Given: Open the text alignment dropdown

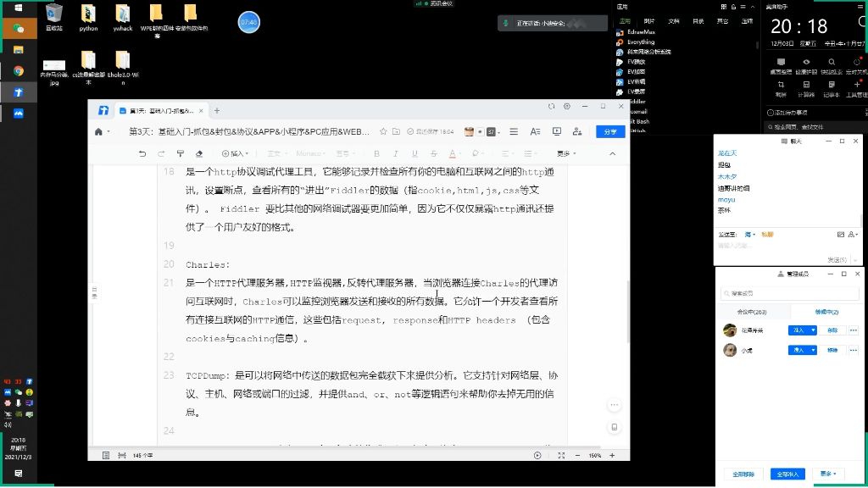Looking at the screenshot, I should click(x=507, y=153).
